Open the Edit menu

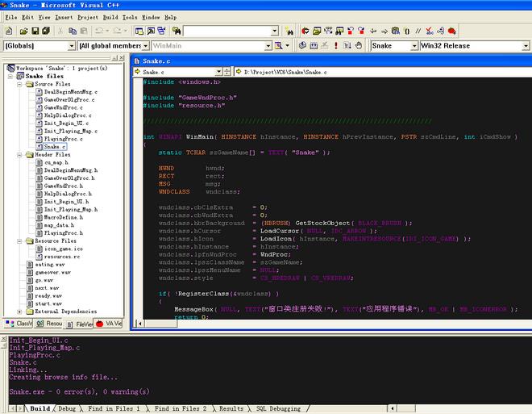pos(27,17)
